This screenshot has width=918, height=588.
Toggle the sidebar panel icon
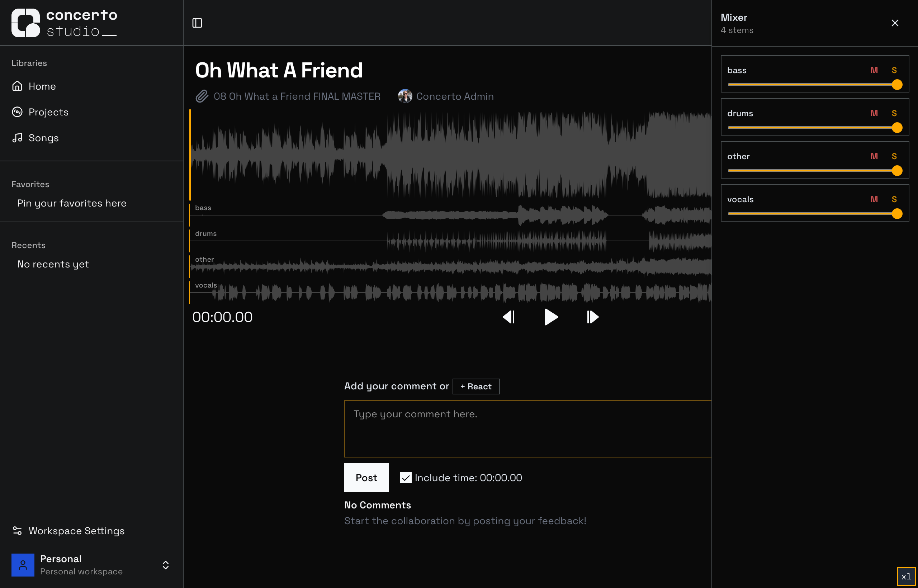click(197, 23)
